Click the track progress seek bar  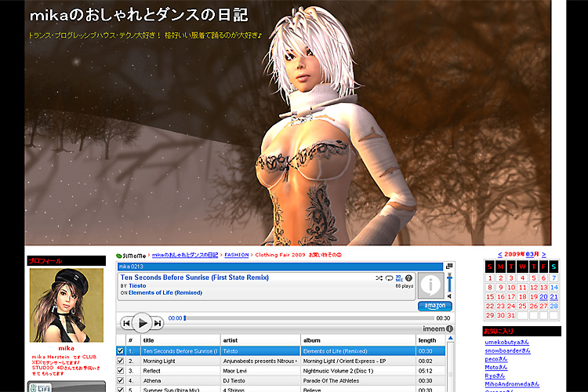[x=309, y=318]
